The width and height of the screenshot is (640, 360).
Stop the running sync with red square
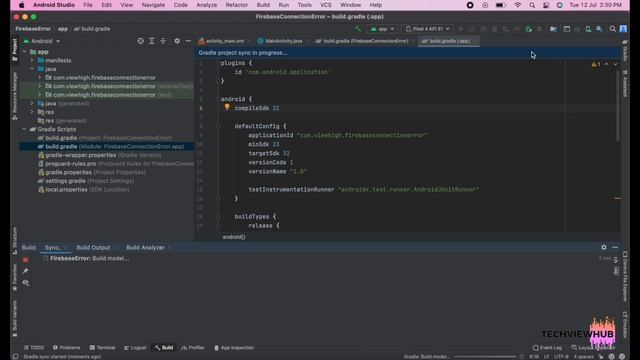(x=26, y=260)
